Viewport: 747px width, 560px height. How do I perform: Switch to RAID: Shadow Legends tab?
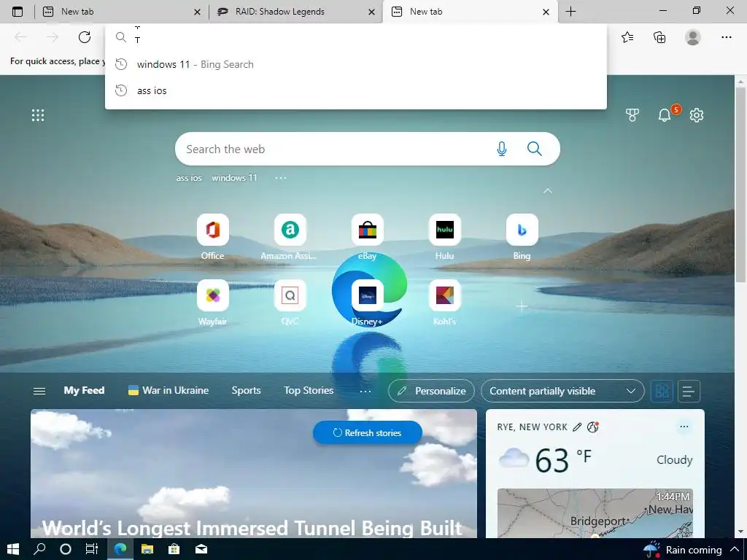tap(295, 12)
